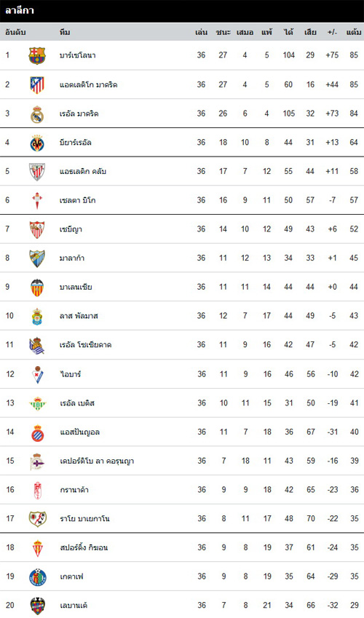Click the Malaga crest icon

(37, 258)
